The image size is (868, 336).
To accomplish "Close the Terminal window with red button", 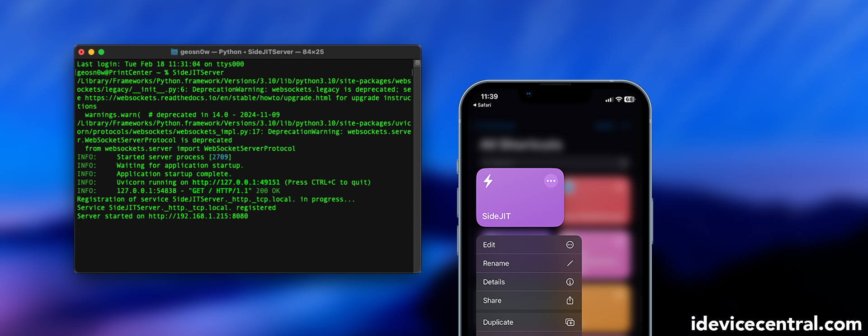I will click(x=81, y=52).
